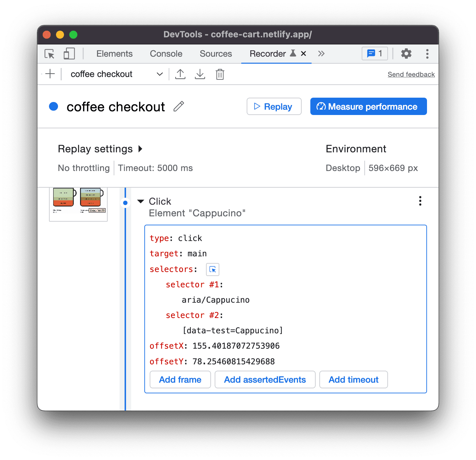Rename the recording via the pencil icon
The height and width of the screenshot is (460, 476).
(x=179, y=106)
